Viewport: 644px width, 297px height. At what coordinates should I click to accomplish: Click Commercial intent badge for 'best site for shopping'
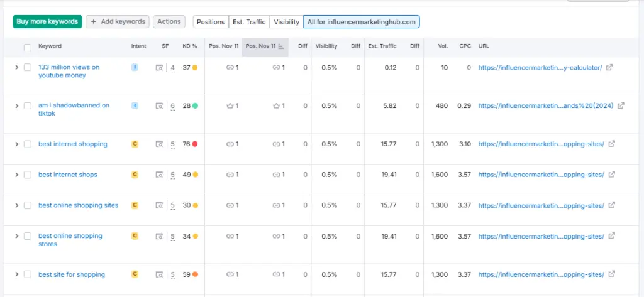135,274
